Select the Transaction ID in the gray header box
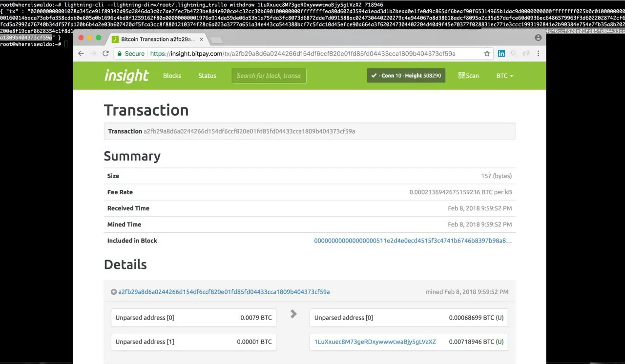The image size is (625, 364). click(x=250, y=131)
